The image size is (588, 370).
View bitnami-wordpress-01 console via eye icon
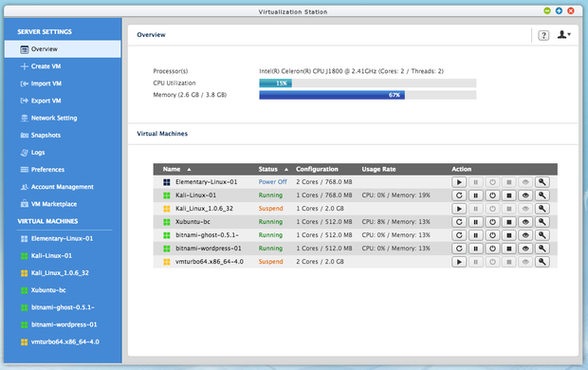525,249
